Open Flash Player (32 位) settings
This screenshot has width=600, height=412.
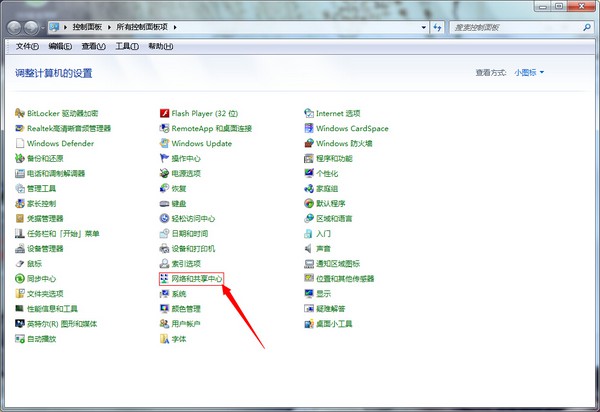(x=164, y=113)
